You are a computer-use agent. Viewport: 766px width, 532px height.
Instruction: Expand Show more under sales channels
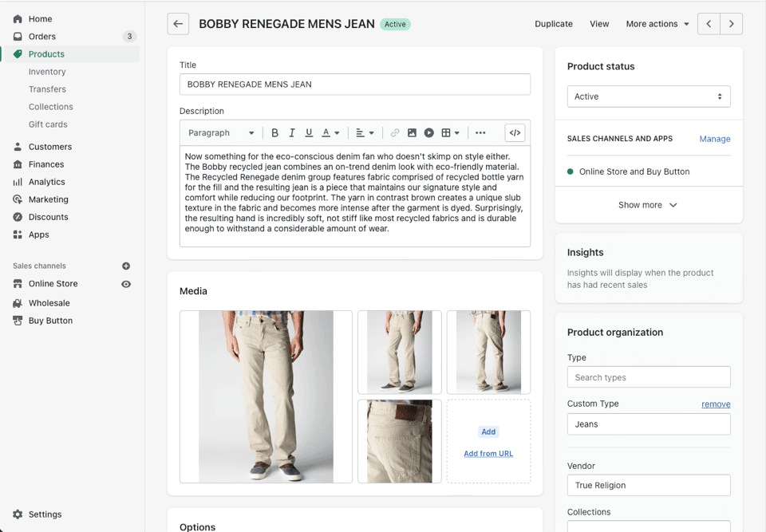pyautogui.click(x=648, y=205)
